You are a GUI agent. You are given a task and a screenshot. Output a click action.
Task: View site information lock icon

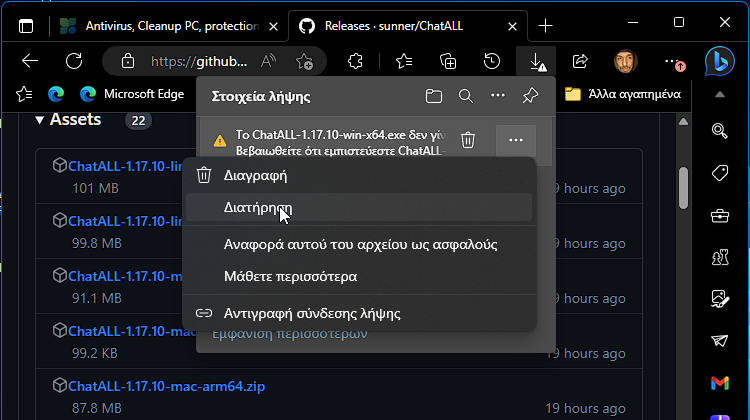point(128,61)
